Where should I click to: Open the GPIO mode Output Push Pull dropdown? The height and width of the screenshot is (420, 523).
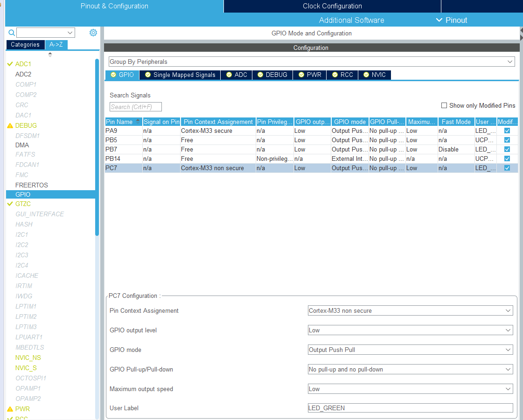[x=410, y=350]
